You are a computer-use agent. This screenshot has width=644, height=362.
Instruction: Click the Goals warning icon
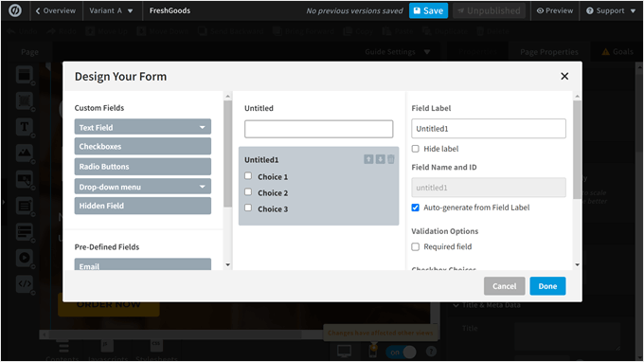pyautogui.click(x=606, y=52)
